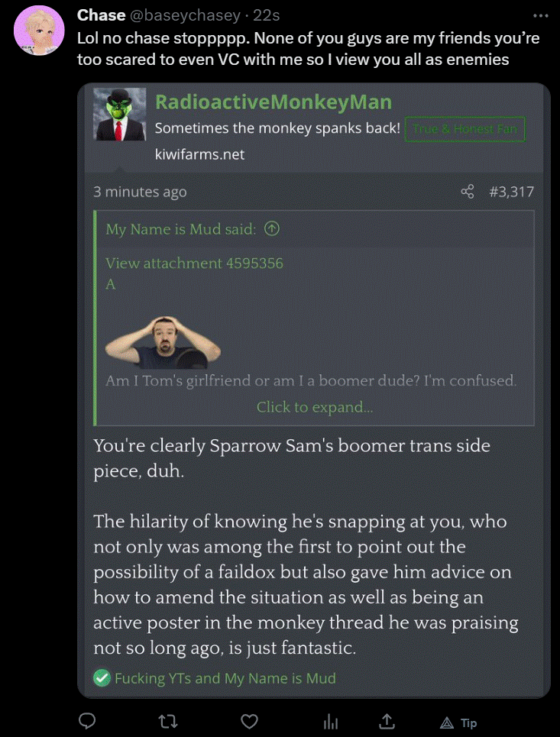This screenshot has width=560, height=737.
Task: Open the 22s tweet timestamp
Action: click(267, 15)
